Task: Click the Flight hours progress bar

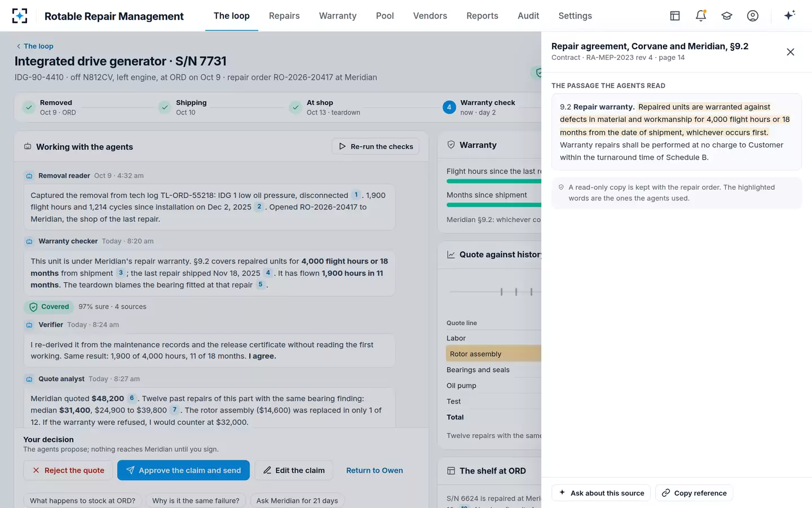Action: [x=494, y=181]
